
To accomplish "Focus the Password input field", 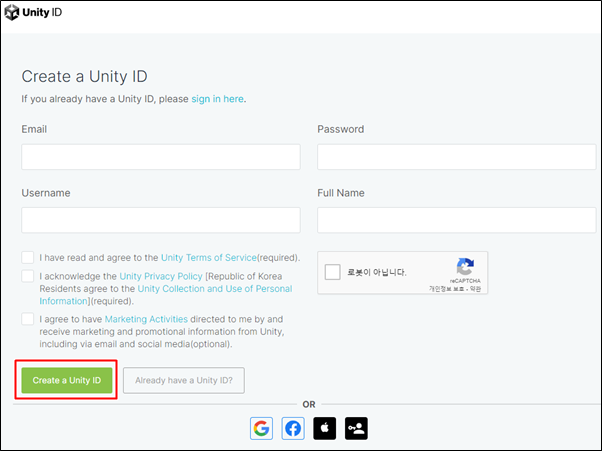I will coord(456,157).
